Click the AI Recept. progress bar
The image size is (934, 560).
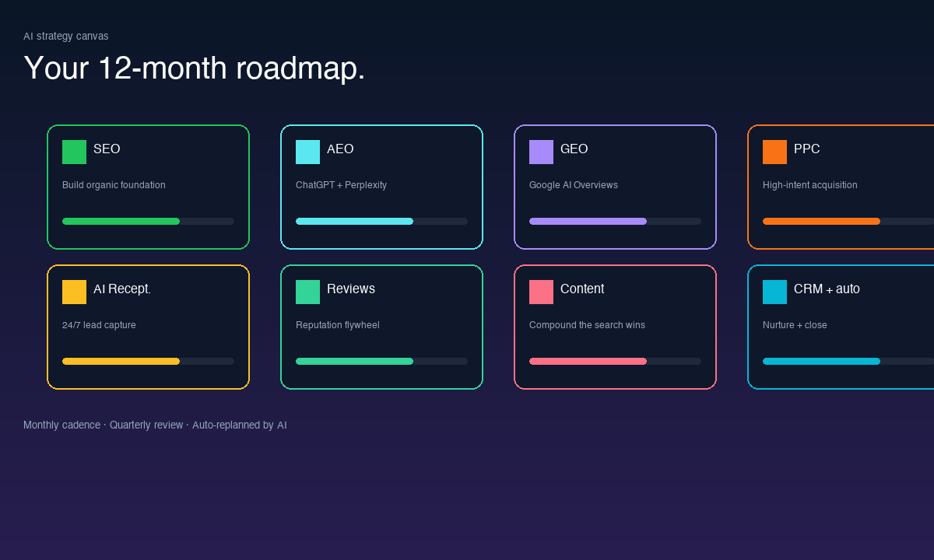coord(148,361)
